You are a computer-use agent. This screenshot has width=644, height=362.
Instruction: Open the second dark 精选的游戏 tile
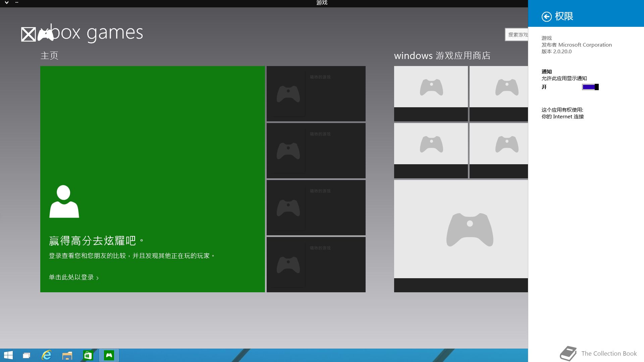tap(316, 150)
